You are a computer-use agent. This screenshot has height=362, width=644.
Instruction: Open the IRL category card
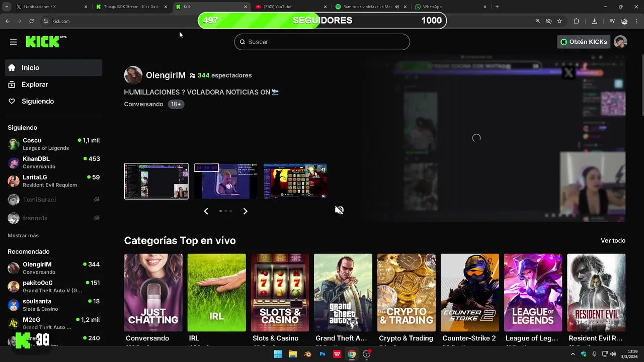coord(216,293)
